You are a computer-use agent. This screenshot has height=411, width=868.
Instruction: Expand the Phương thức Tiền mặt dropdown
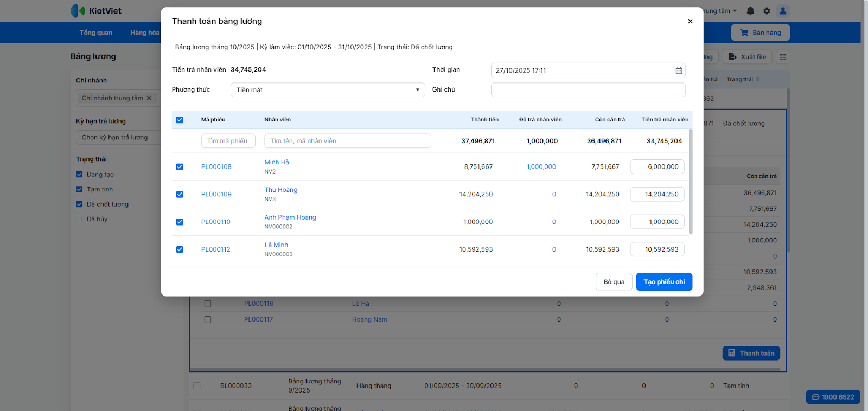pos(327,90)
